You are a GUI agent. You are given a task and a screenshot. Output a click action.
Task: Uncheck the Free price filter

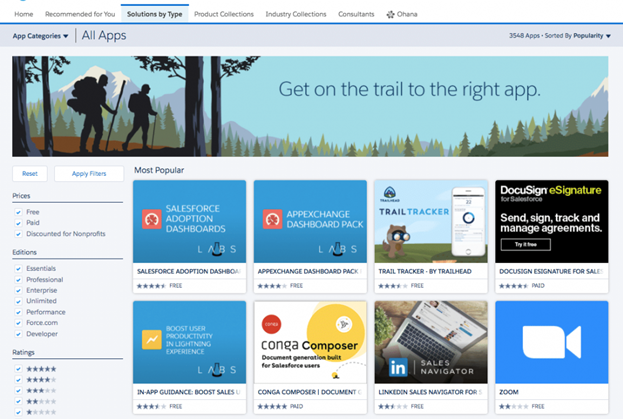coord(18,212)
